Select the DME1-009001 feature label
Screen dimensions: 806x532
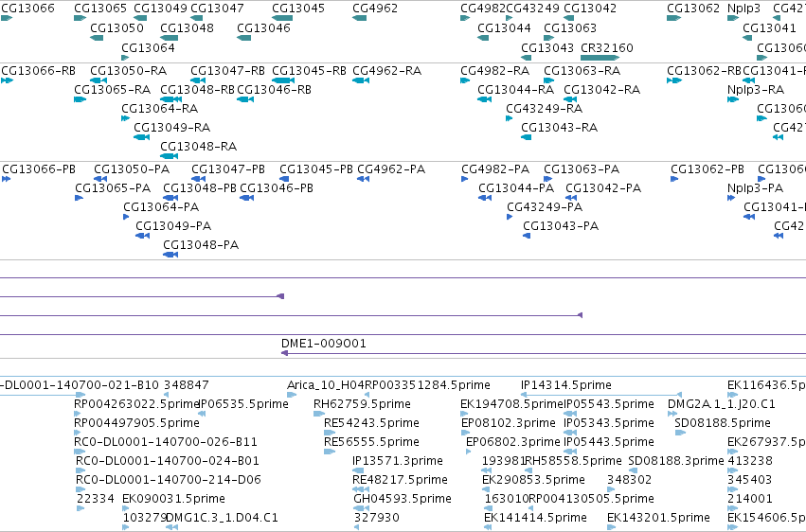point(323,343)
